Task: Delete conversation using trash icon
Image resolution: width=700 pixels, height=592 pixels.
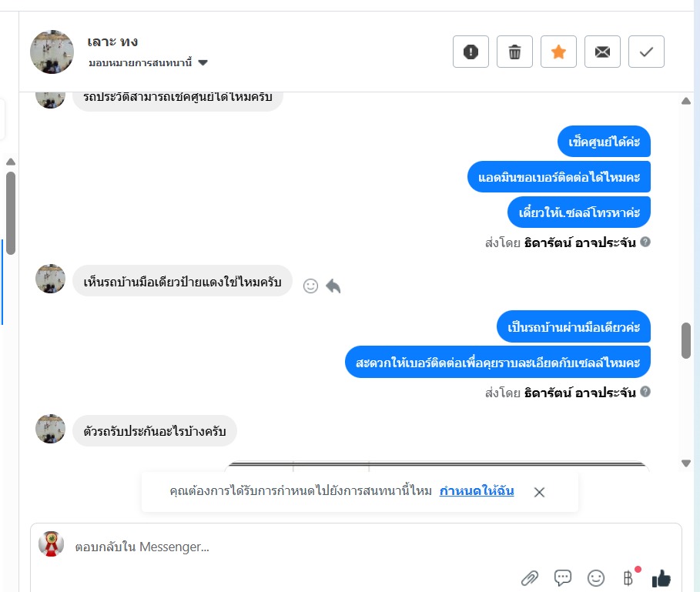Action: [x=514, y=52]
